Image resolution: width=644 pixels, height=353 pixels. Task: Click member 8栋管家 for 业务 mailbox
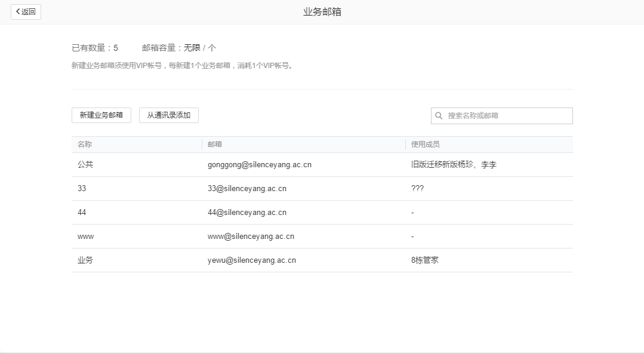[x=425, y=260]
